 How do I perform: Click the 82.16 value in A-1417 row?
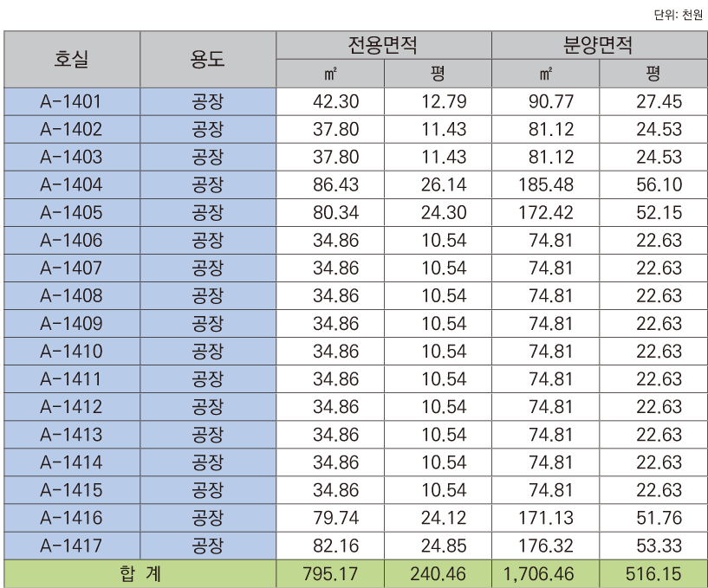336,546
